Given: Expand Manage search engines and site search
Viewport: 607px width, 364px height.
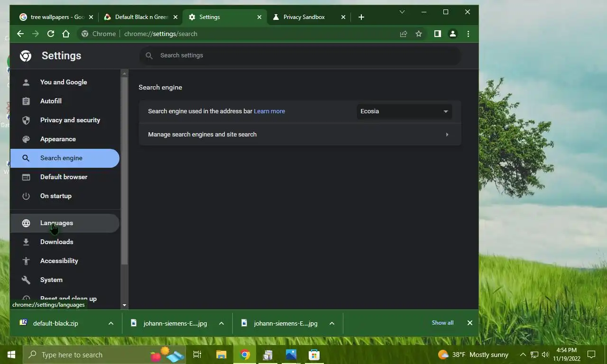Looking at the screenshot, I should pyautogui.click(x=300, y=135).
